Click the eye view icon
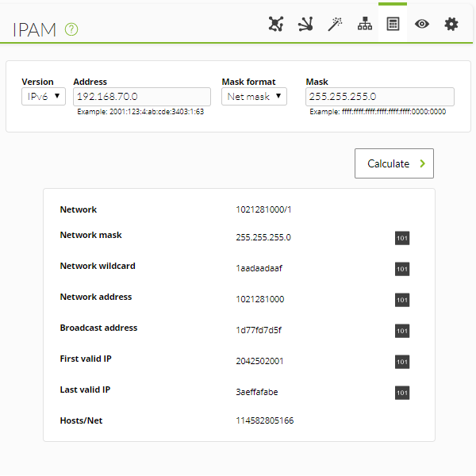This screenshot has width=476, height=476. pyautogui.click(x=422, y=24)
